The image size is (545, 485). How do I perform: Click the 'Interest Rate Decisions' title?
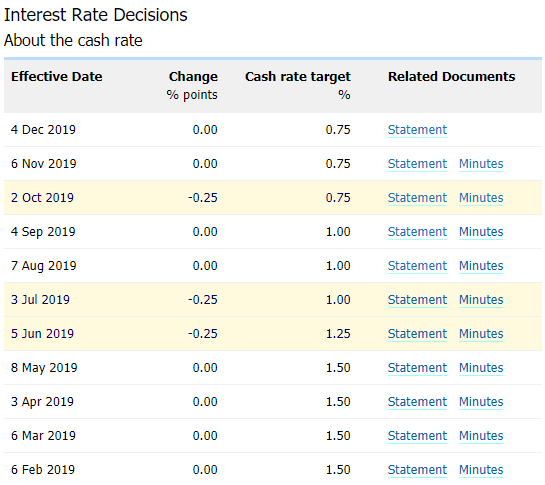tap(96, 15)
